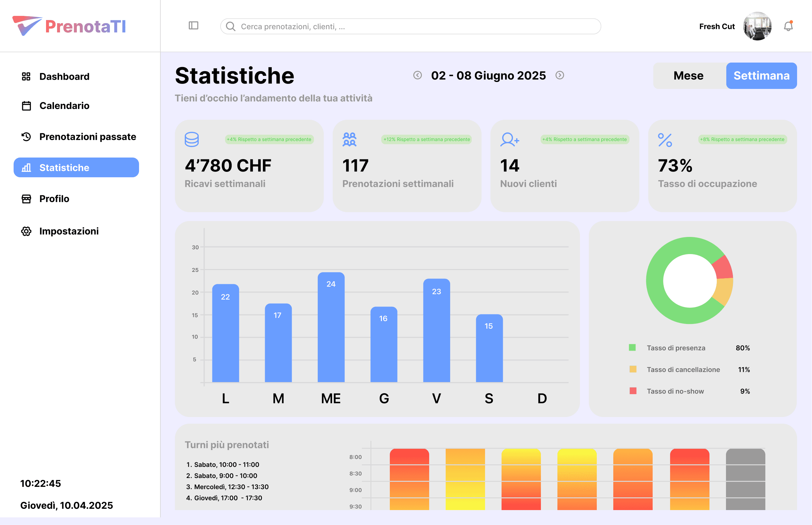Click the Fresh Cut account name
812x525 pixels.
tap(717, 26)
